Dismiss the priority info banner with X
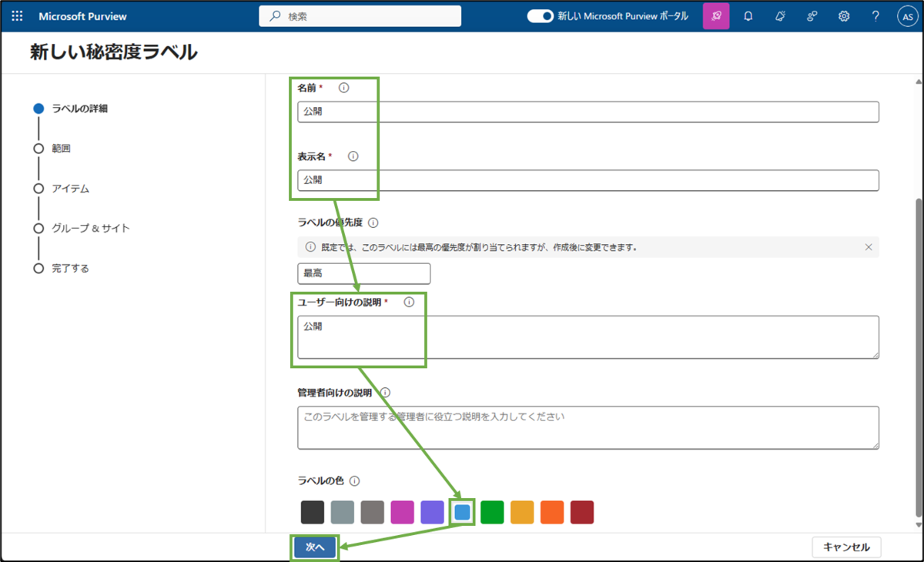This screenshot has height=562, width=924. (869, 247)
